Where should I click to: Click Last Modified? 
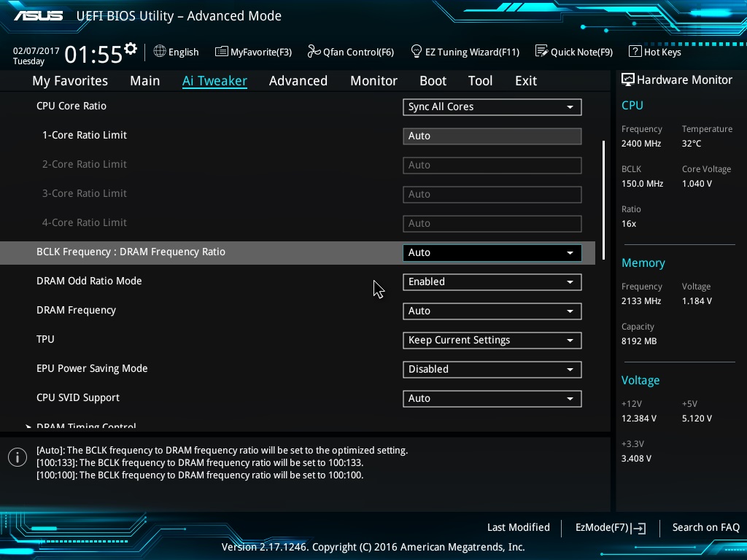tap(519, 527)
